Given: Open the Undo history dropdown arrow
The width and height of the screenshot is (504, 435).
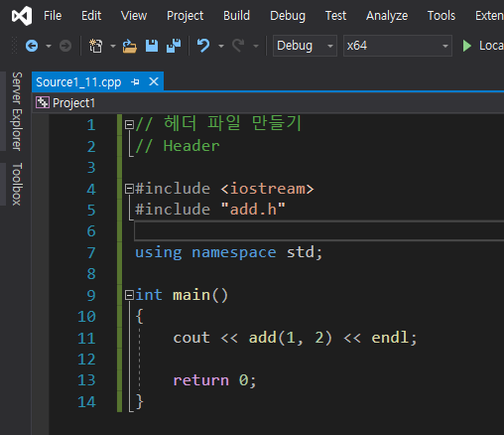Looking at the screenshot, I should (221, 46).
